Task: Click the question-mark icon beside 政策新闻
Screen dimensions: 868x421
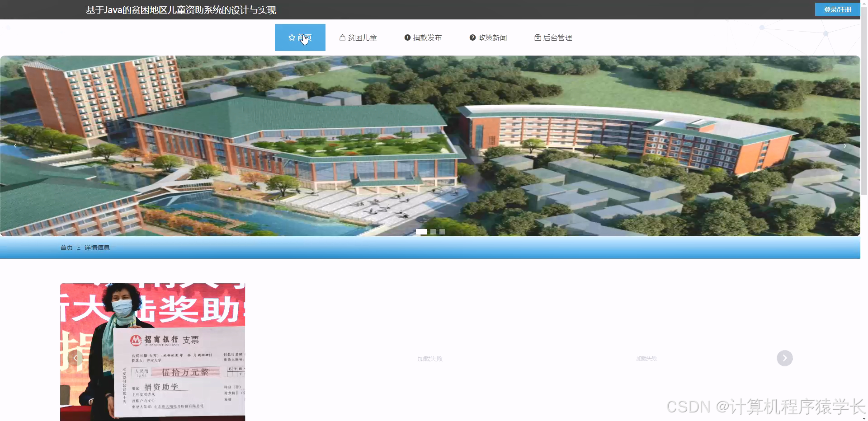Action: [472, 37]
